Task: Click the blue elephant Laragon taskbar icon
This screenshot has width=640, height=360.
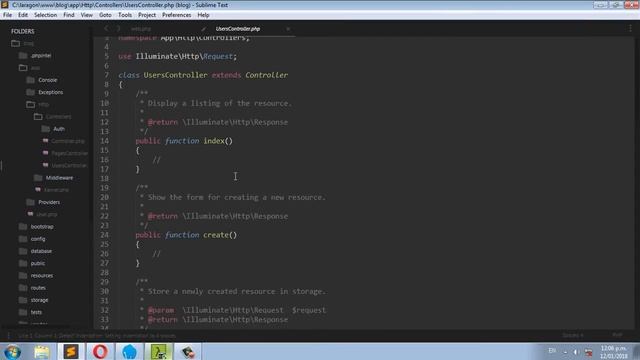Action: [x=129, y=352]
